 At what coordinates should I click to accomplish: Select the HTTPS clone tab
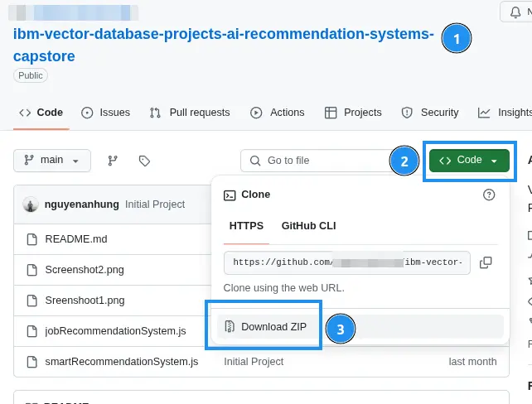246,226
